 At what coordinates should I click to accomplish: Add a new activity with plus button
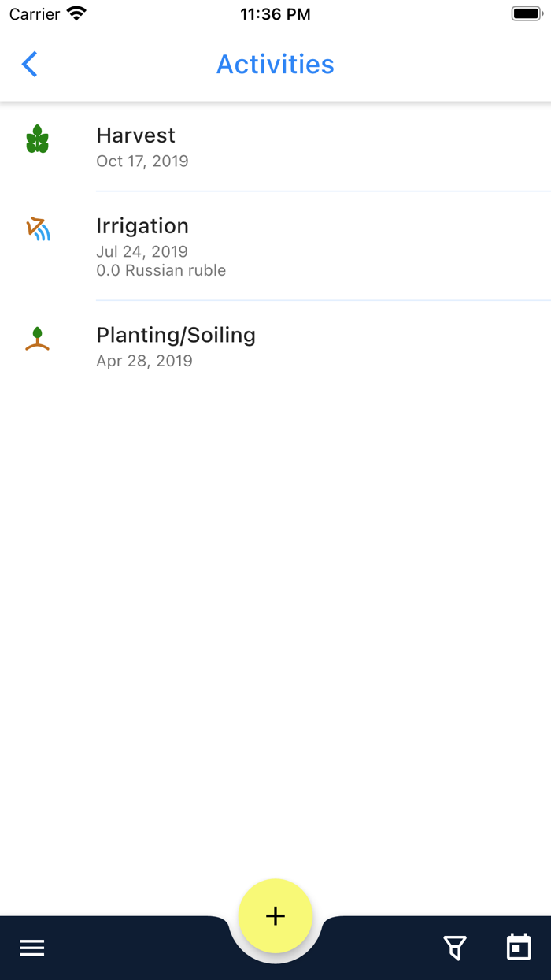pos(275,916)
